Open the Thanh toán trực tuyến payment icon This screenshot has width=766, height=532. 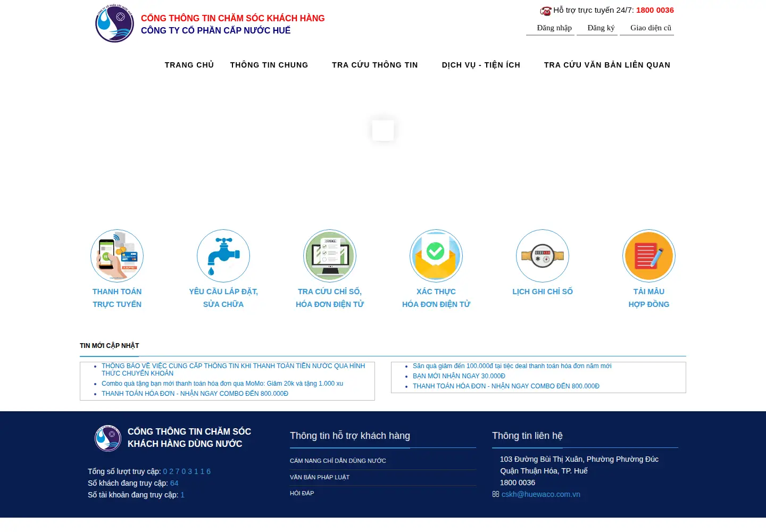[x=117, y=256]
